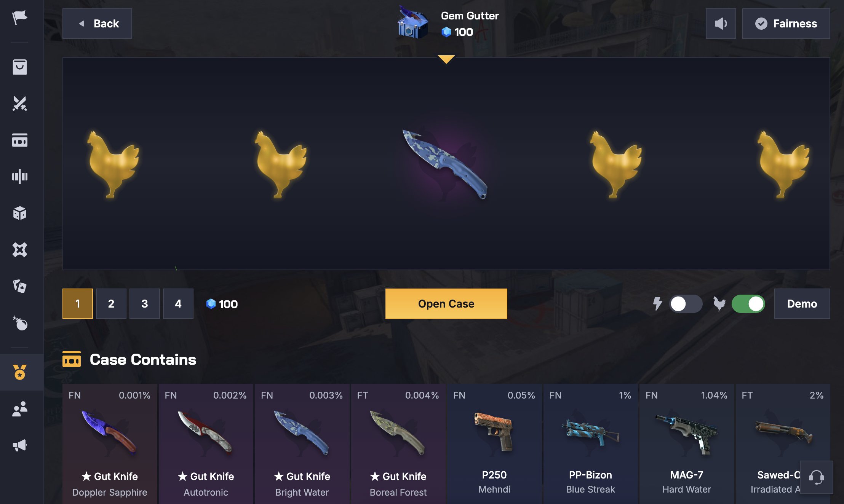Mute sound with the speaker button
Viewport: 844px width, 504px height.
[x=721, y=24]
